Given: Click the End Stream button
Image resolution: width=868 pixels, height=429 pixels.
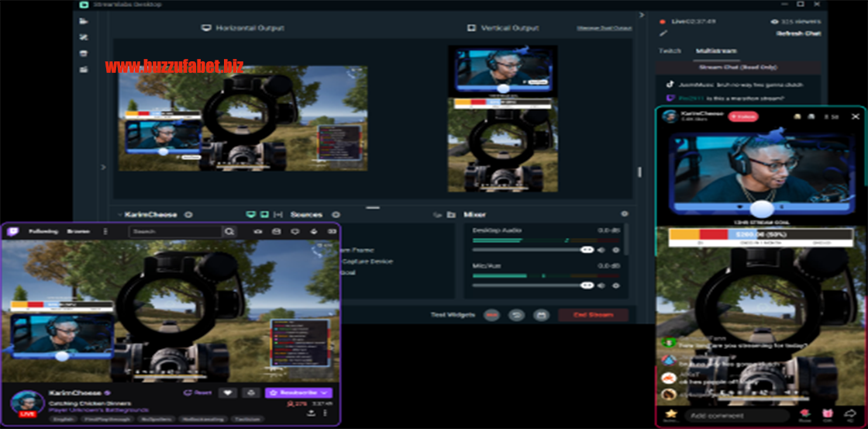Looking at the screenshot, I should 594,315.
